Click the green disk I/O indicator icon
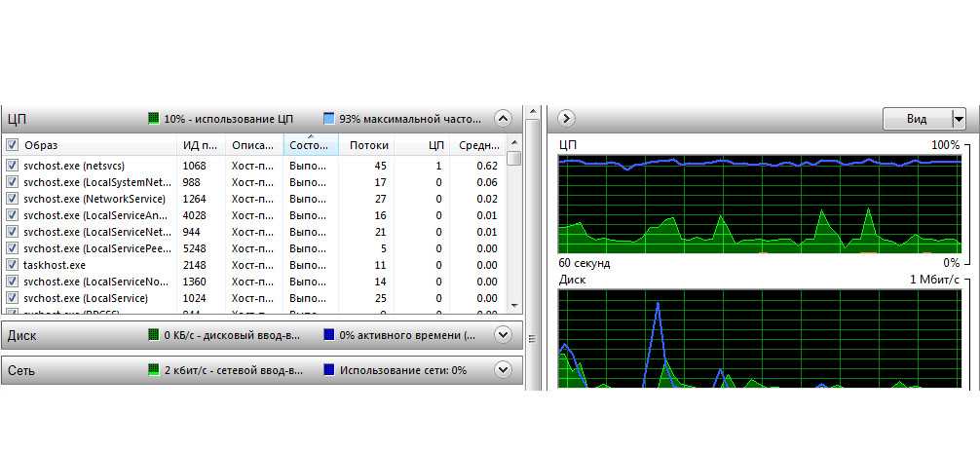The image size is (980, 452). click(x=154, y=335)
